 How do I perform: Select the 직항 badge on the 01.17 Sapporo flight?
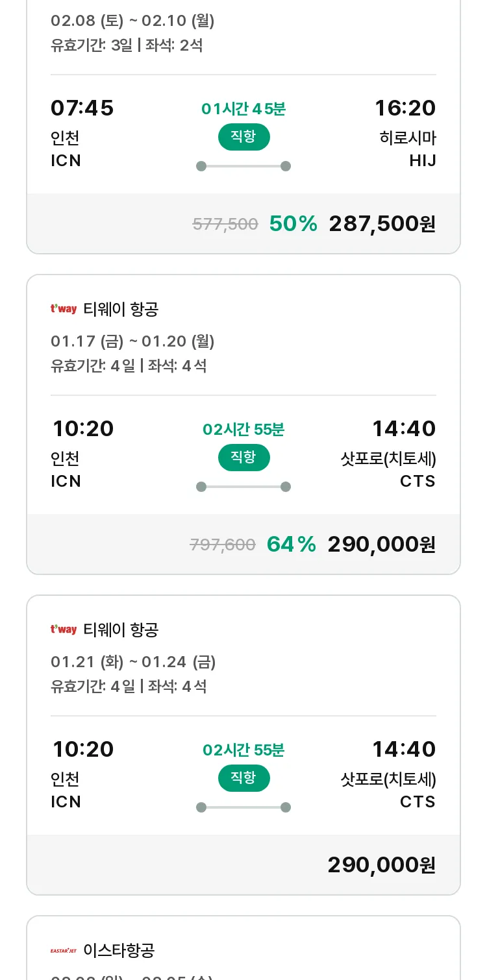pos(243,458)
